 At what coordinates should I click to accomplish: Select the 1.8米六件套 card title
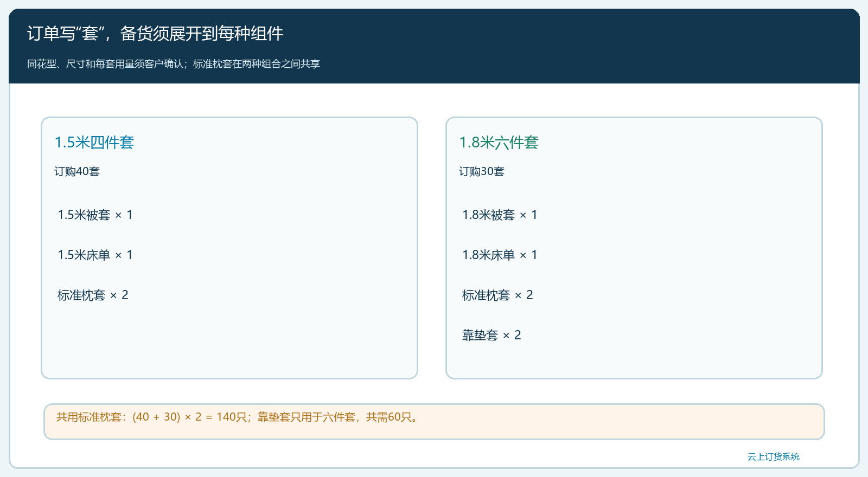tap(499, 143)
